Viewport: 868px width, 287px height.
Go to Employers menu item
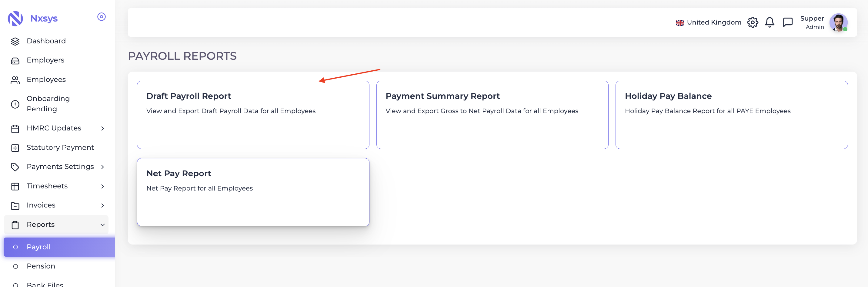pyautogui.click(x=56, y=60)
